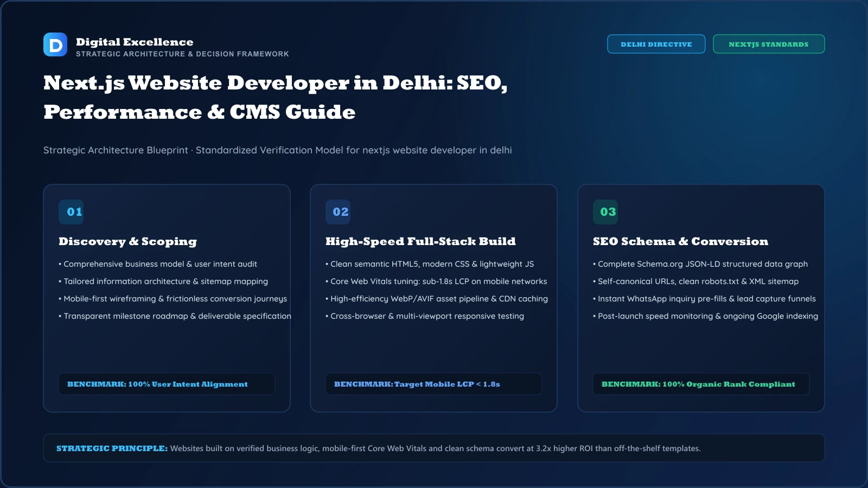Click the 01 step number badge
This screenshot has height=488, width=868.
pos(71,212)
